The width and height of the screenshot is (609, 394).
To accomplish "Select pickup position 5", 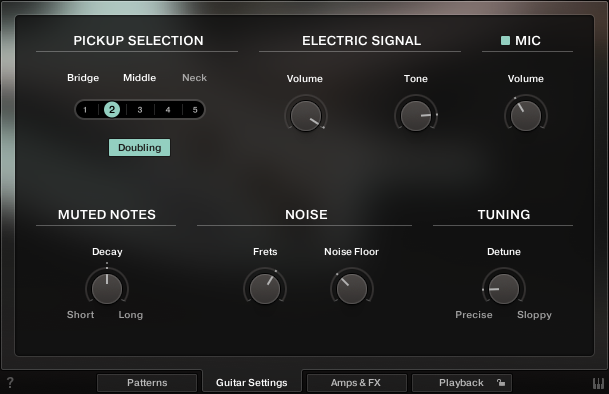I will pos(195,110).
